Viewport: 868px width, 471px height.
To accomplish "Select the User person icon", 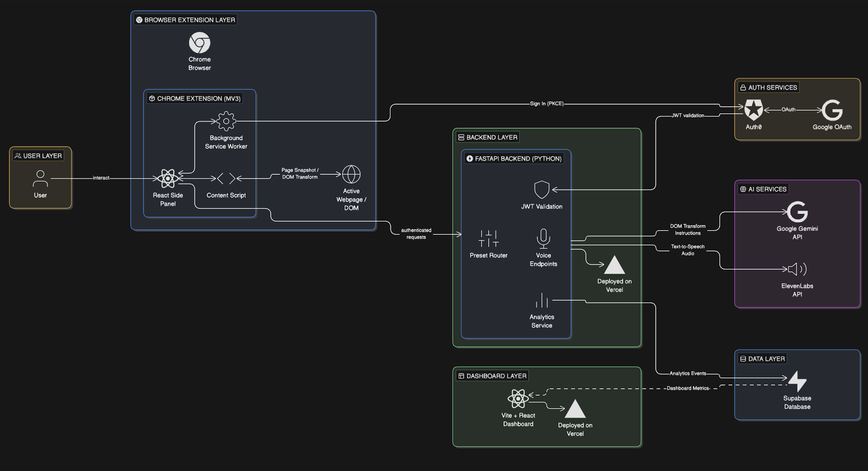I will [40, 178].
